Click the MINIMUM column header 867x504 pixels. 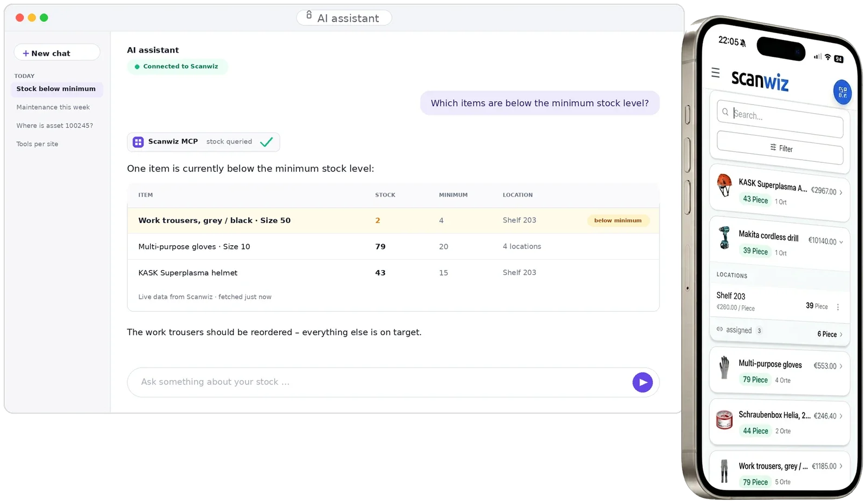pos(453,195)
